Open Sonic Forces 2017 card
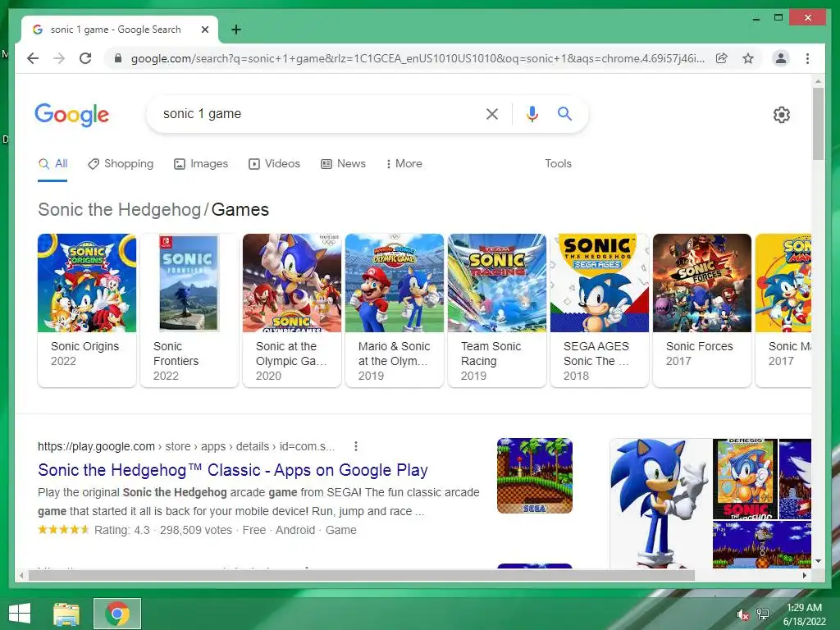Image resolution: width=840 pixels, height=630 pixels. tap(702, 309)
